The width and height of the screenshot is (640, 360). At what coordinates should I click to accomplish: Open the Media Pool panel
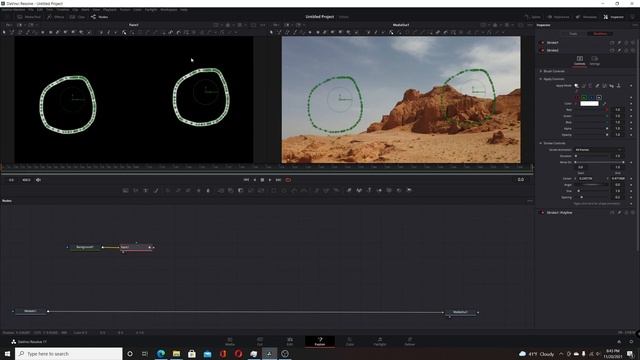(29, 17)
